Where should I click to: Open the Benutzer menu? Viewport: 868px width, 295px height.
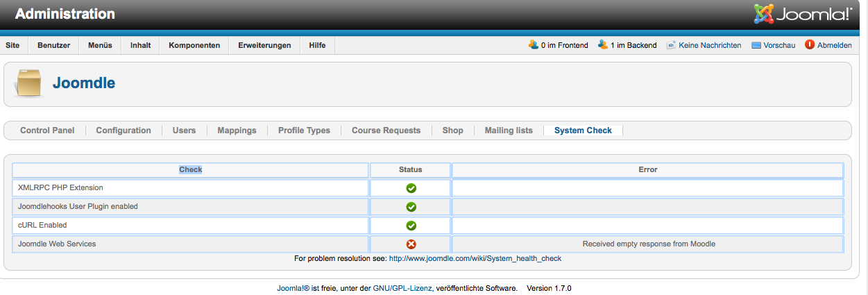point(53,45)
